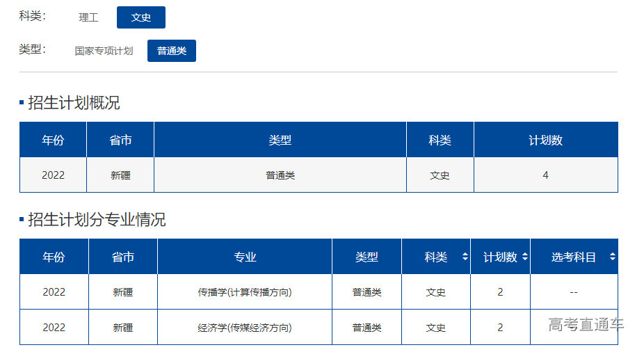
Task: Click the plan count value 4 in overview
Action: pyautogui.click(x=545, y=175)
